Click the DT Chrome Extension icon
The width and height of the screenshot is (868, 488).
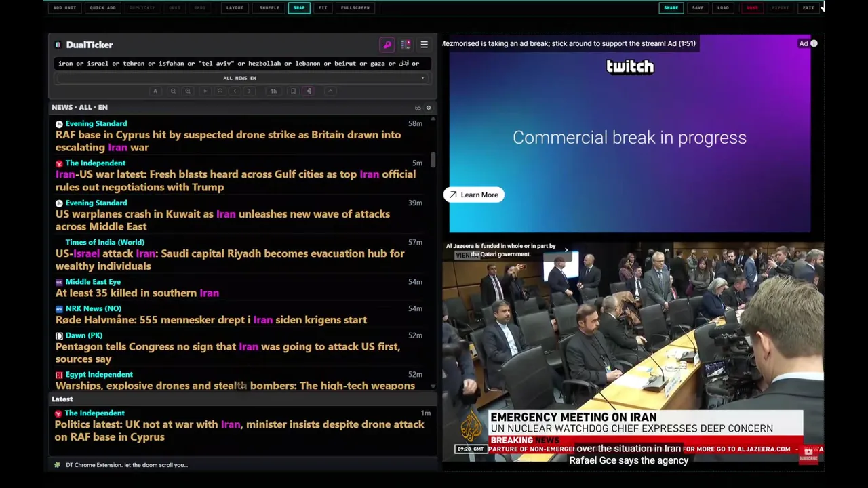click(x=57, y=465)
